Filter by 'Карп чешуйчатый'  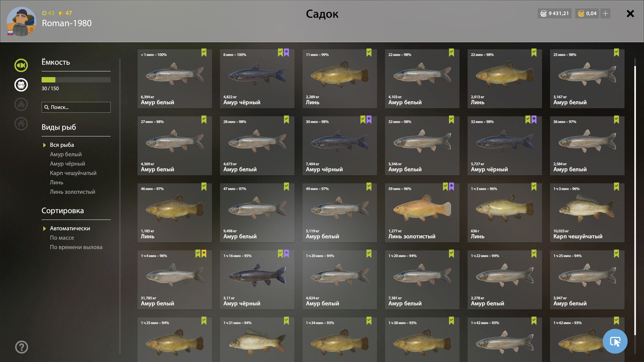point(73,173)
